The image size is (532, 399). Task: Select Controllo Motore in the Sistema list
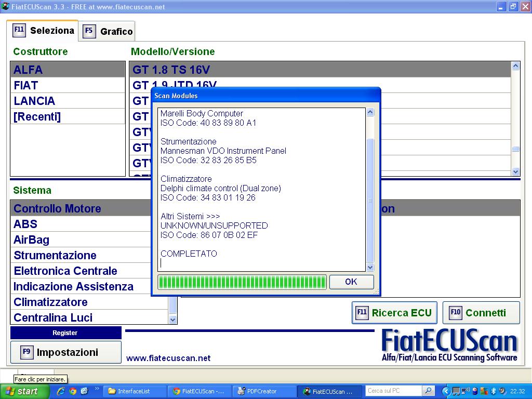[x=81, y=208]
